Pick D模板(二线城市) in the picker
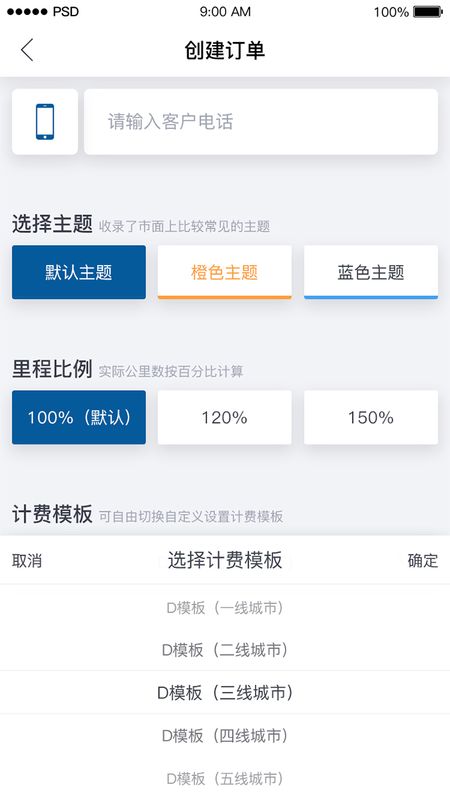The width and height of the screenshot is (450, 800). coord(225,649)
